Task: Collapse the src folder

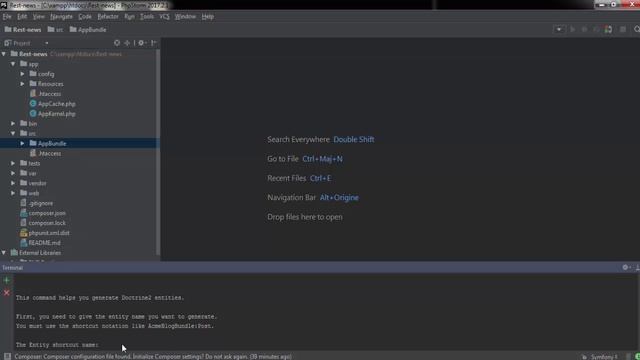Action: pyautogui.click(x=13, y=133)
